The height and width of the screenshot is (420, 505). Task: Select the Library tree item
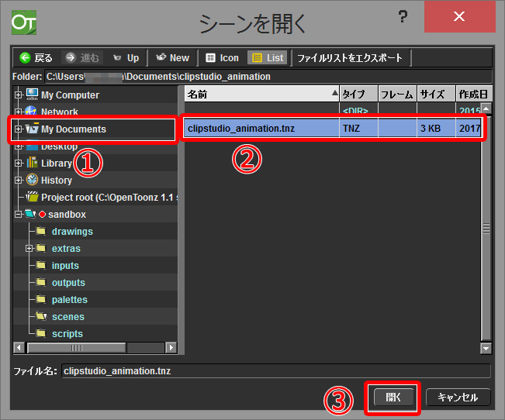[57, 164]
